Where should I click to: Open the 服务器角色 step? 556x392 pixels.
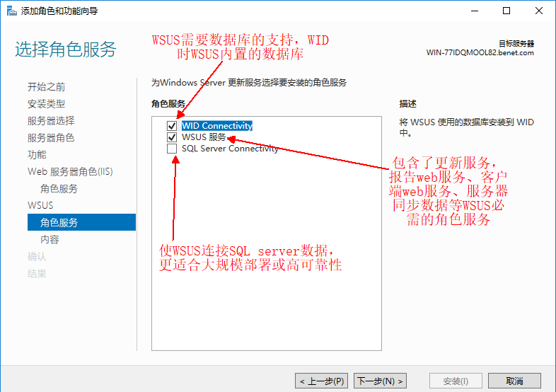pos(51,138)
